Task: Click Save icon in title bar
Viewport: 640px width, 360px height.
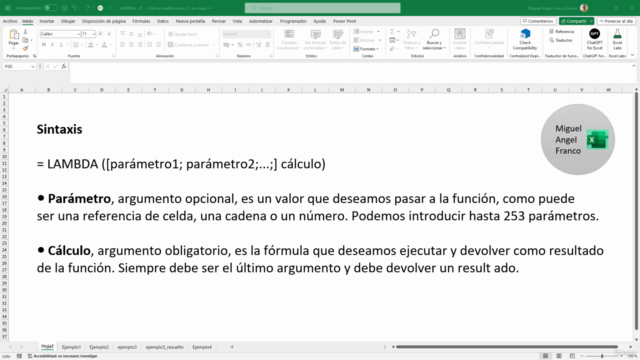Action: [x=64, y=8]
